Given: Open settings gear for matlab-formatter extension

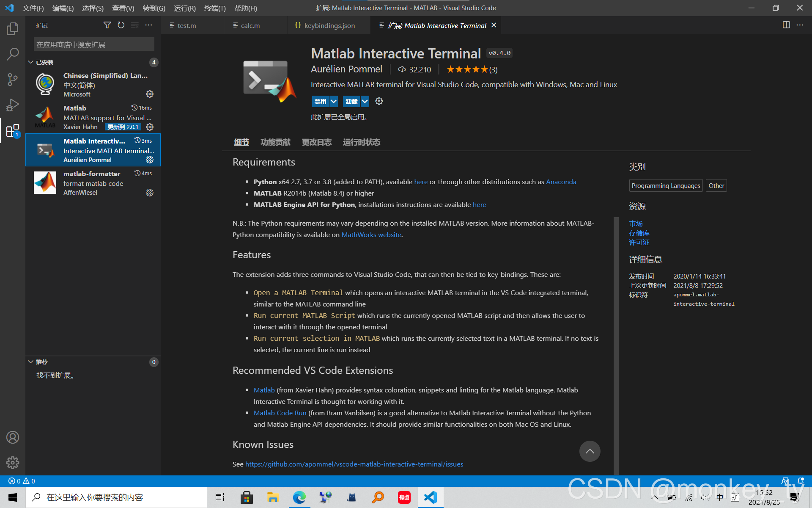Looking at the screenshot, I should pos(150,193).
